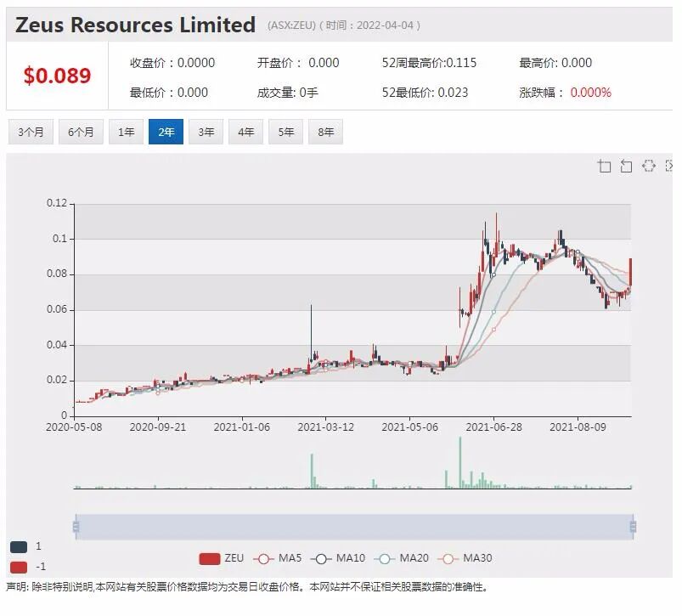Viewport: 682px width, 616px height.
Task: Click the 最低价：0.000 text
Action: (x=169, y=93)
